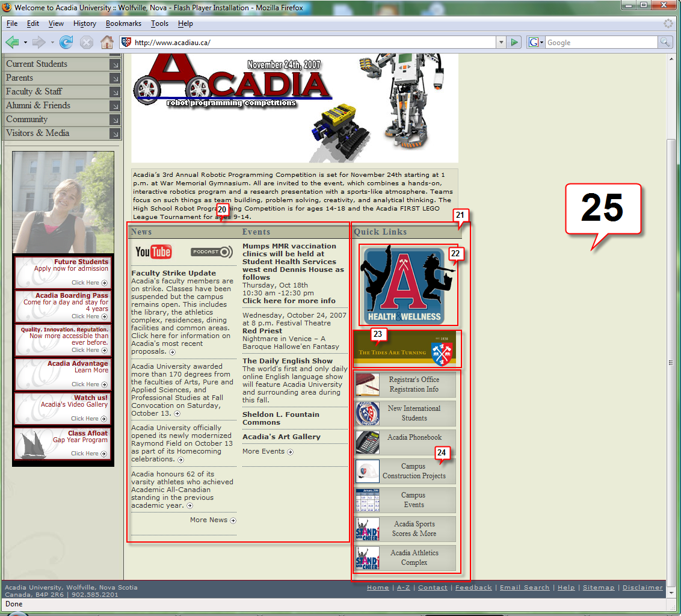This screenshot has width=681, height=616.
Task: Click the Acadia Phonebook telephone icon
Action: (x=368, y=442)
